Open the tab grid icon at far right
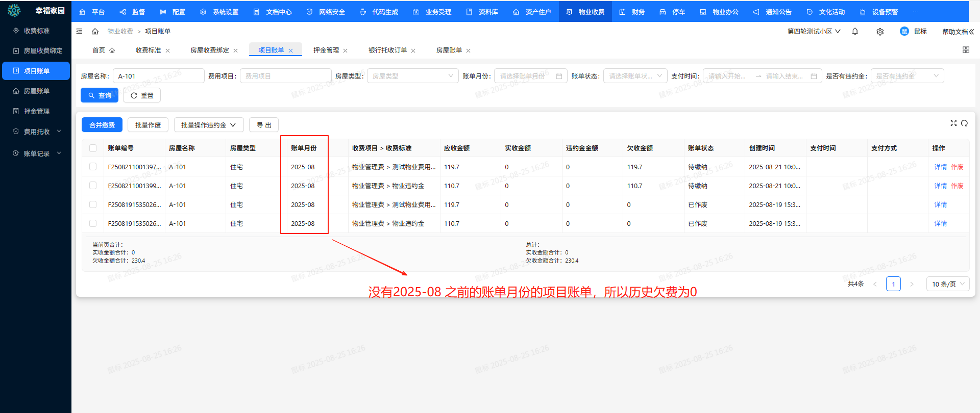Screen dimensions: 980x413 966,50
